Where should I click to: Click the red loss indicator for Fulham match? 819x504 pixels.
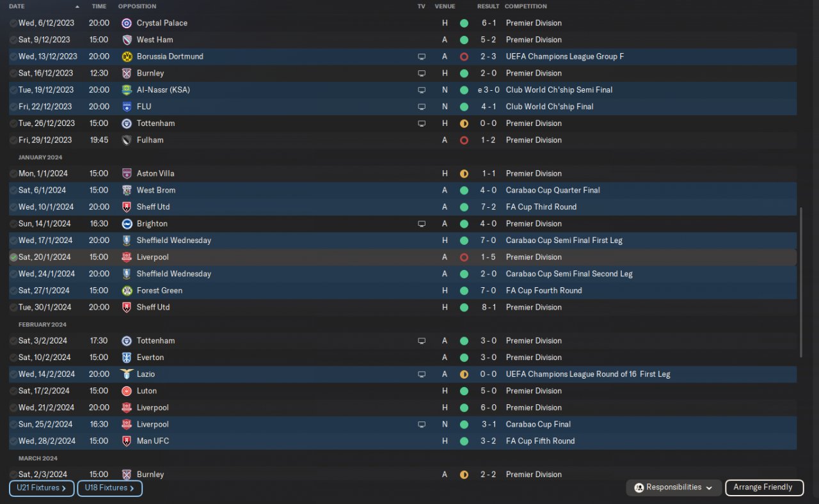tap(464, 140)
